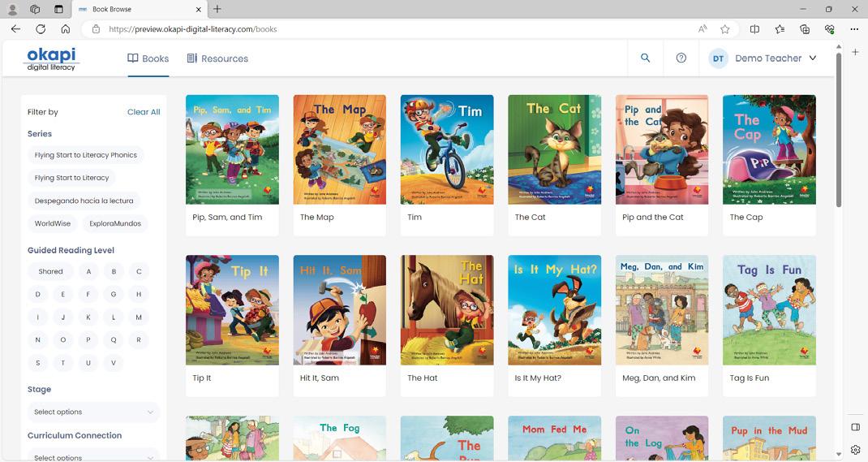Open browser collections icon
The width and height of the screenshot is (868, 462).
coord(805,29)
